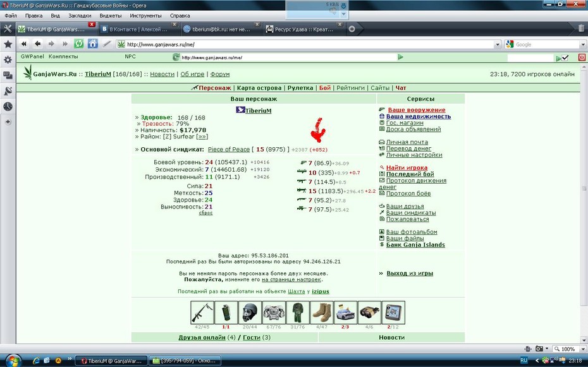Select the body armor slot 67/76
Viewport: 588px width, 367px height.
[274, 312]
